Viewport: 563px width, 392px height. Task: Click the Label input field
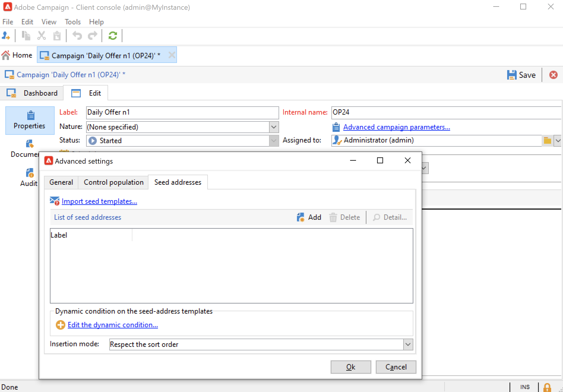coord(182,112)
